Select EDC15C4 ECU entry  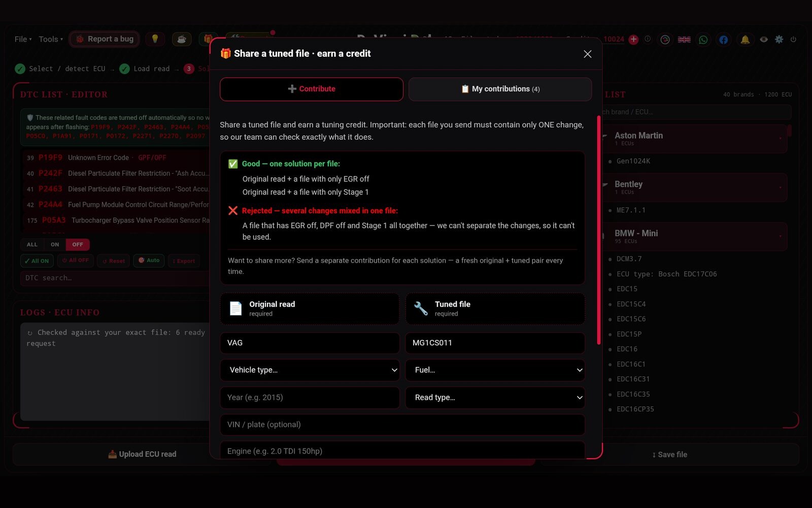coord(631,304)
